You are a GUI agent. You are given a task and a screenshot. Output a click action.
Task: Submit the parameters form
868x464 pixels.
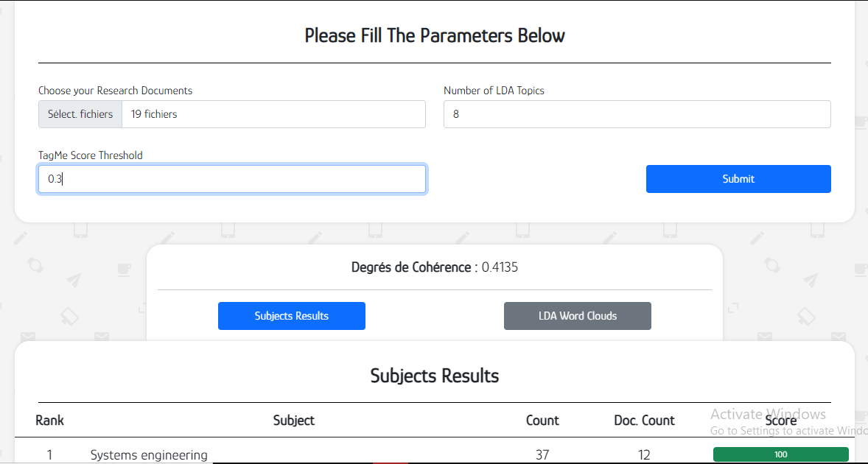(x=738, y=179)
